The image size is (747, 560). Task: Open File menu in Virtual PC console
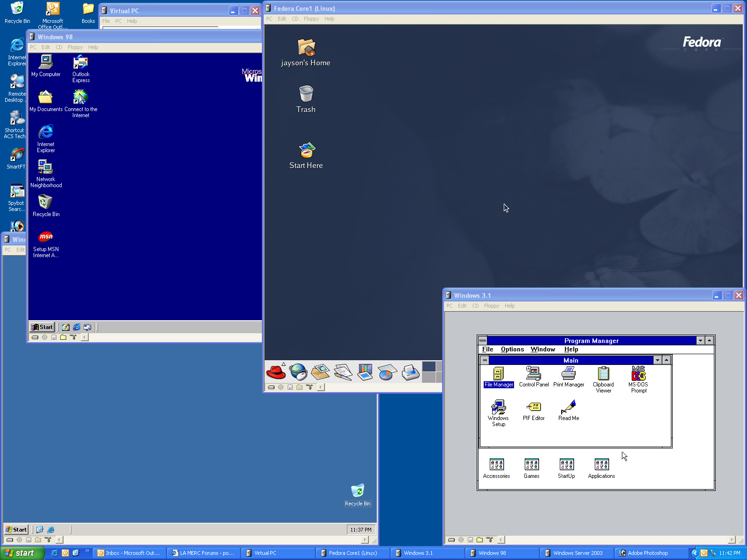point(106,21)
